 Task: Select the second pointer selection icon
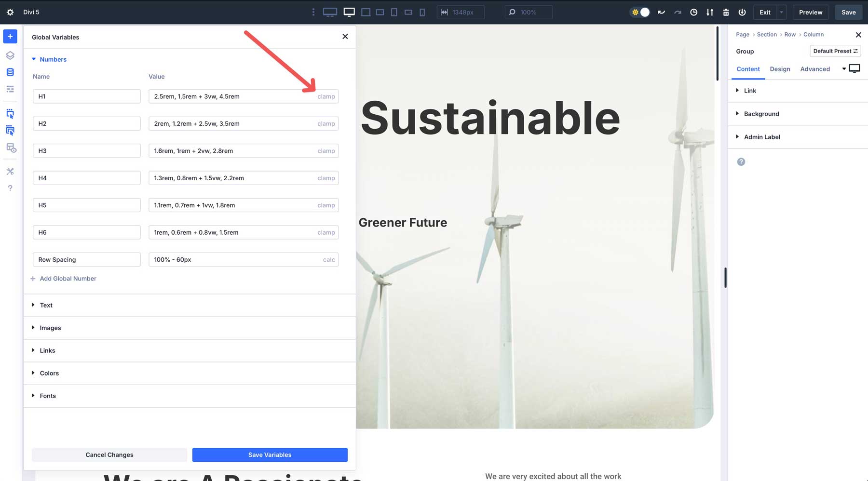pos(10,130)
